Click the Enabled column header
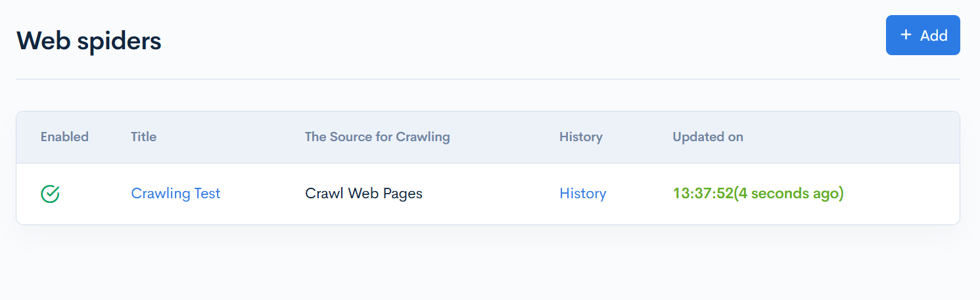The image size is (980, 300). click(64, 137)
